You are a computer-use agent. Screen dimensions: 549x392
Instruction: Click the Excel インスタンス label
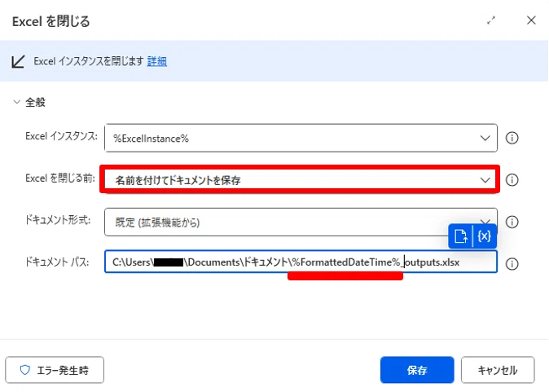(x=61, y=136)
